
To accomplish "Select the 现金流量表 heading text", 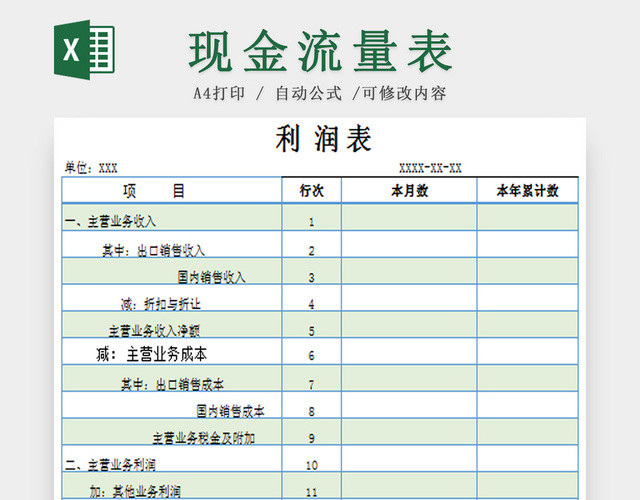I will point(320,52).
